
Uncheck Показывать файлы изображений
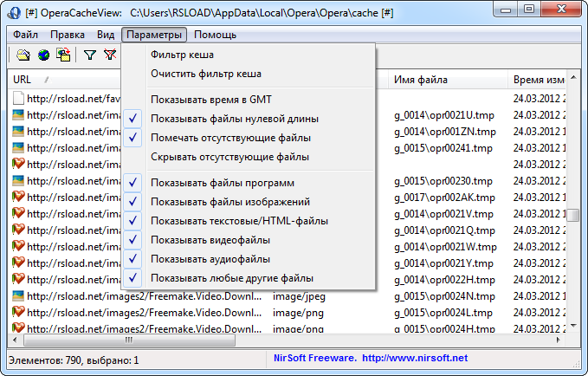[249, 202]
